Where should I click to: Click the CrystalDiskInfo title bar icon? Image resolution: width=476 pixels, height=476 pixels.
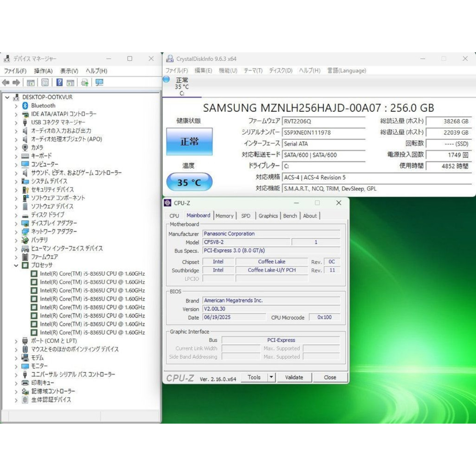tap(170, 59)
